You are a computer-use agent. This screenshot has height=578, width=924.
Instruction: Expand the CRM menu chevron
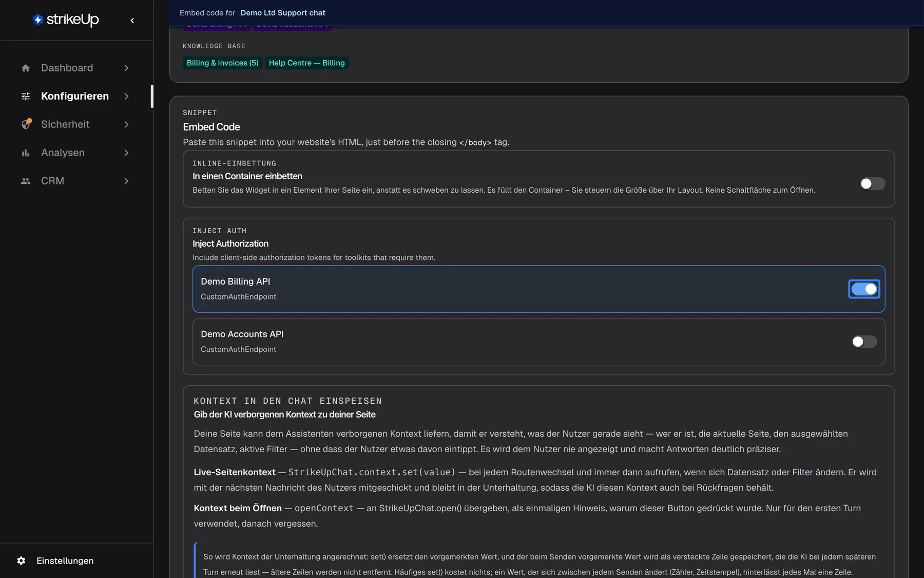coord(126,181)
